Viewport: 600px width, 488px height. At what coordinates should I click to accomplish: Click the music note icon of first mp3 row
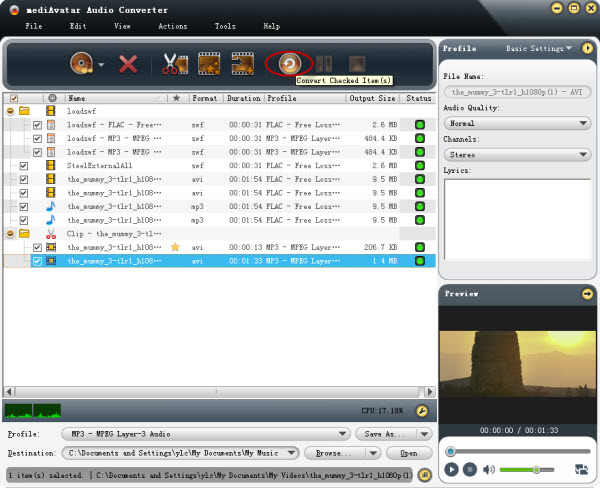[x=51, y=206]
